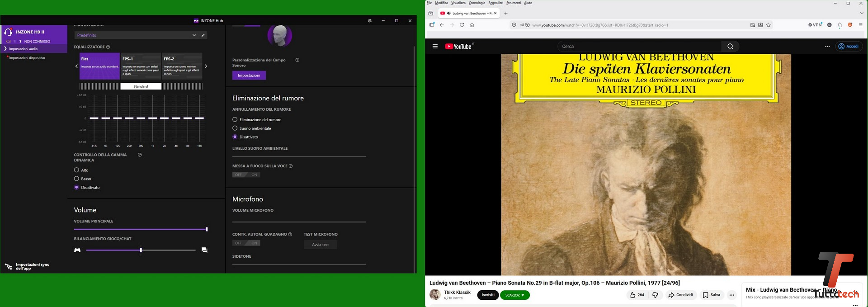The image size is (868, 307).
Task: Reload the YouTube page
Action: (x=462, y=25)
